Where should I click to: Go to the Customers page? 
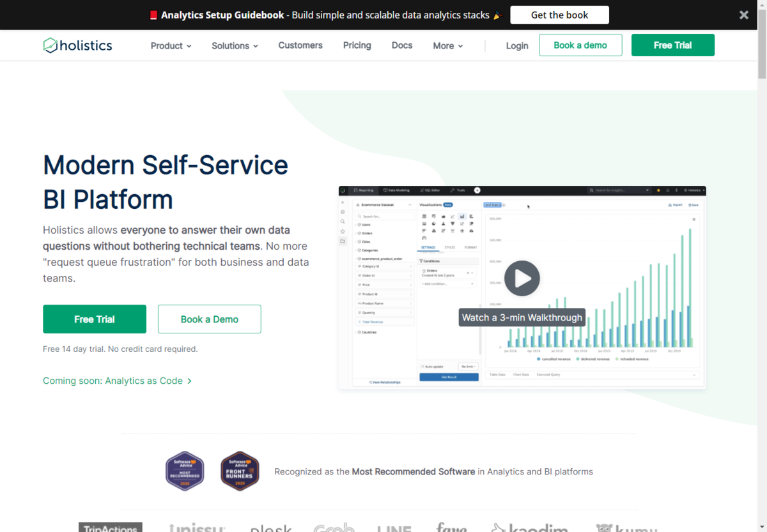300,45
